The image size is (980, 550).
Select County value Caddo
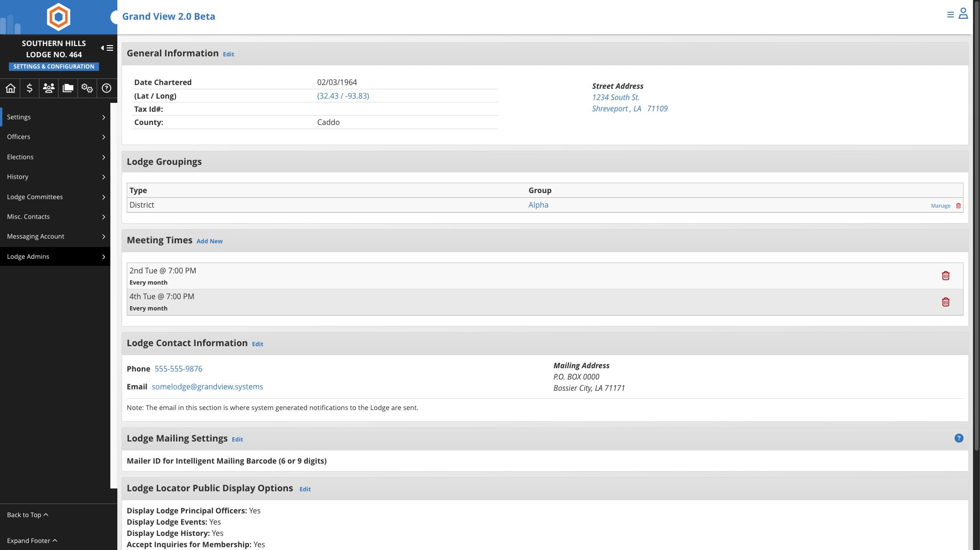(x=328, y=122)
